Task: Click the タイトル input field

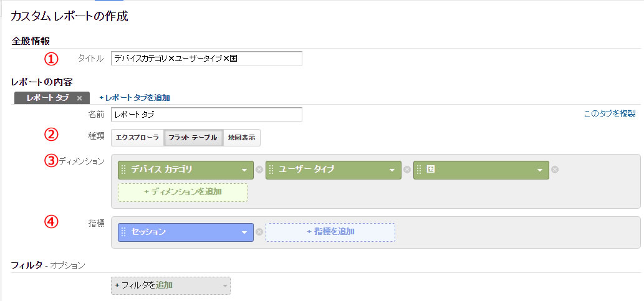Action: coord(206,59)
